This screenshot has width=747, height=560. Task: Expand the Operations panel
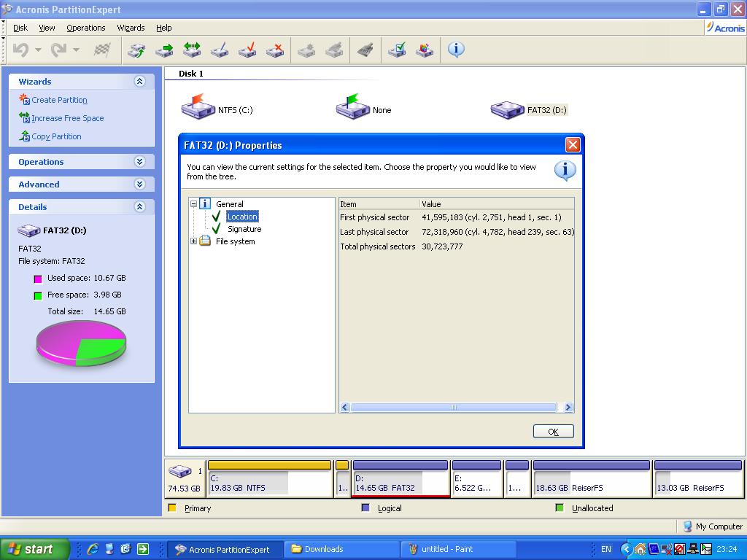(x=139, y=161)
